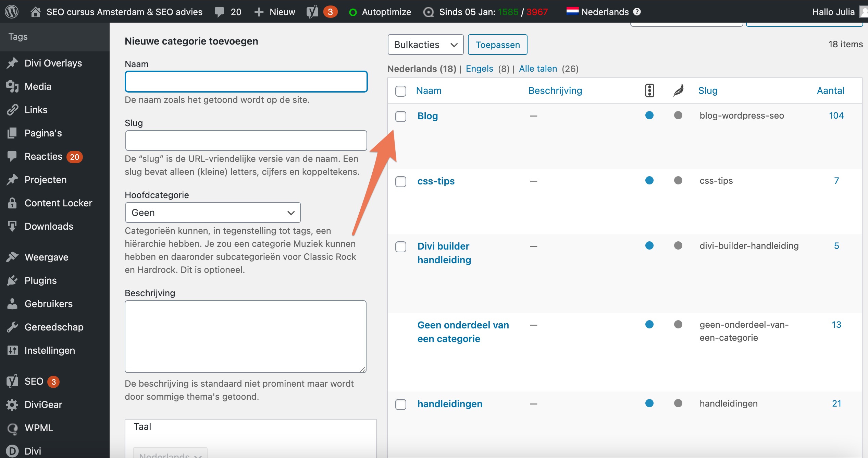Open the Hoofdcategorie Geen dropdown

pos(213,213)
